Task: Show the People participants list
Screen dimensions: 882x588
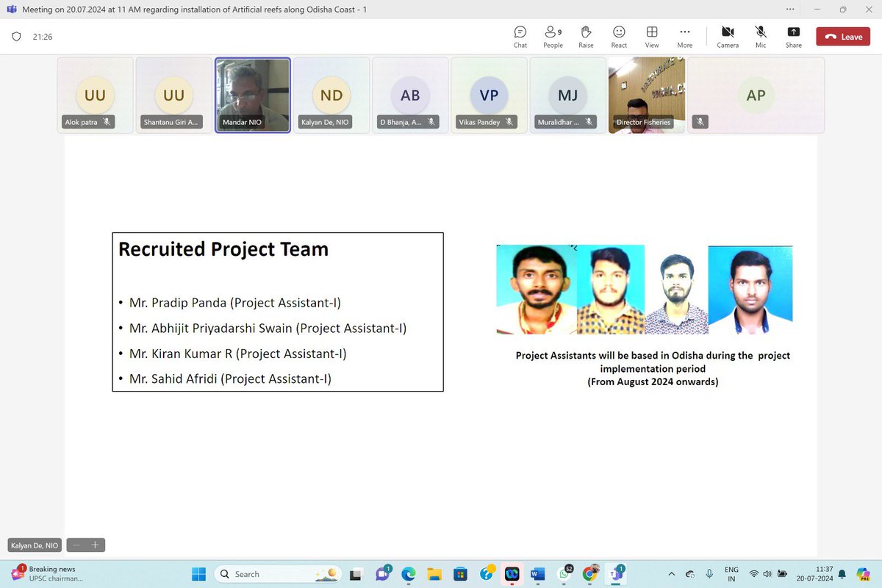Action: (553, 37)
